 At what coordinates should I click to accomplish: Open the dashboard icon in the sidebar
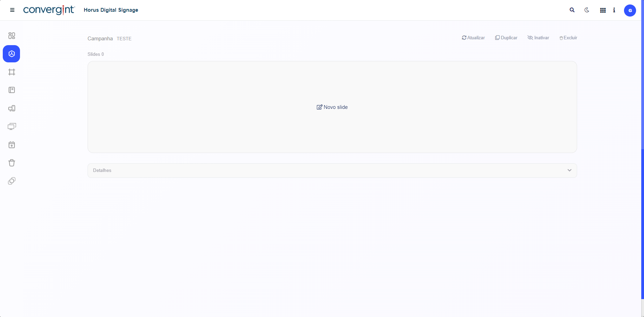(12, 35)
